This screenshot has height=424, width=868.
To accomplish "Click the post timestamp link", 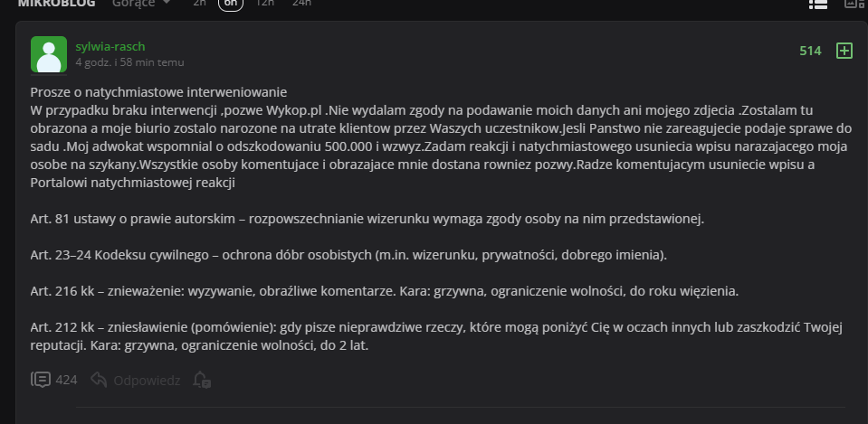I will [x=129, y=62].
